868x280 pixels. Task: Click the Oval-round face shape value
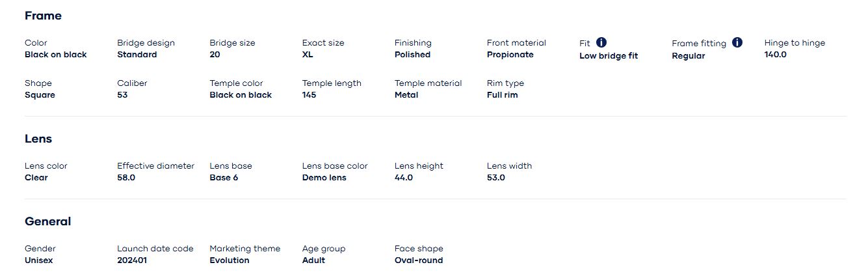coord(419,260)
